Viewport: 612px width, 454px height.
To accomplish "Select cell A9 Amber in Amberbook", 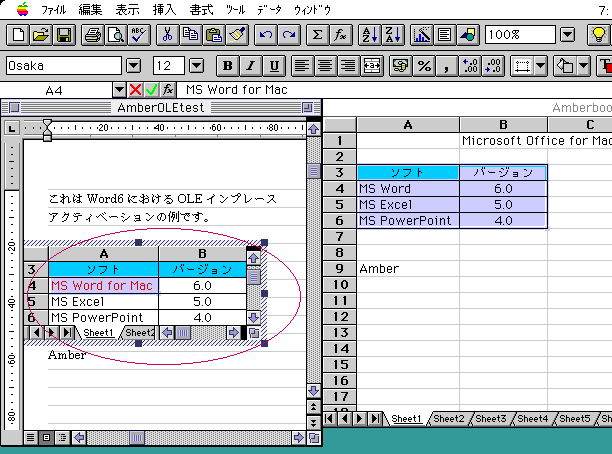I will click(x=408, y=269).
